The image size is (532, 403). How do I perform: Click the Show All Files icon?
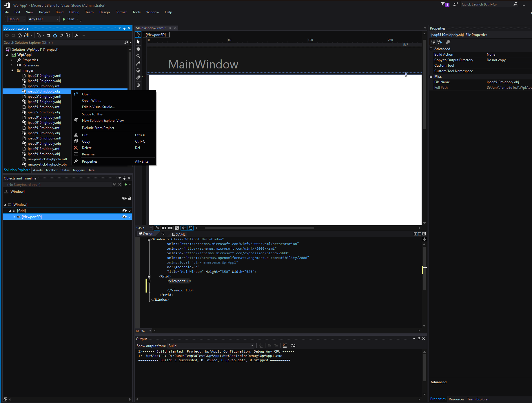pyautogui.click(x=68, y=35)
